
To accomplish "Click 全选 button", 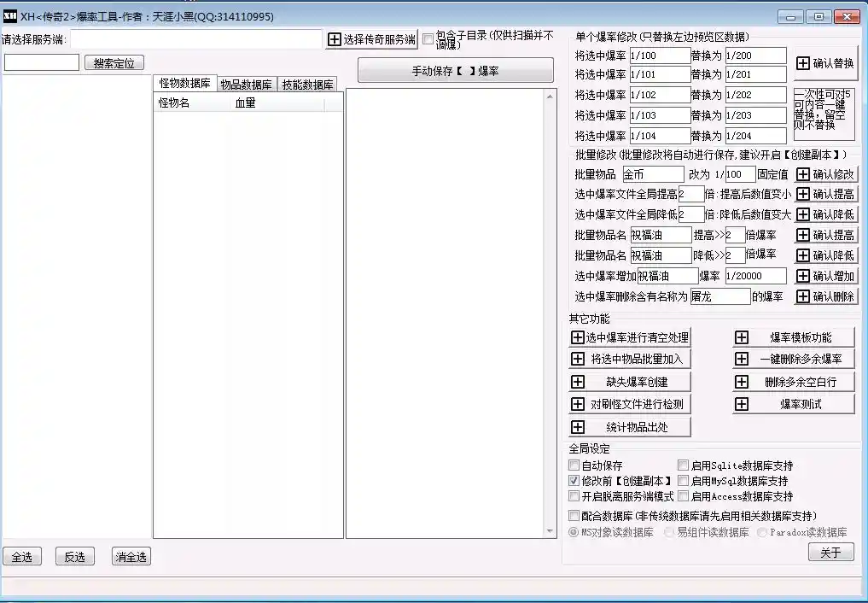I will pos(22,557).
